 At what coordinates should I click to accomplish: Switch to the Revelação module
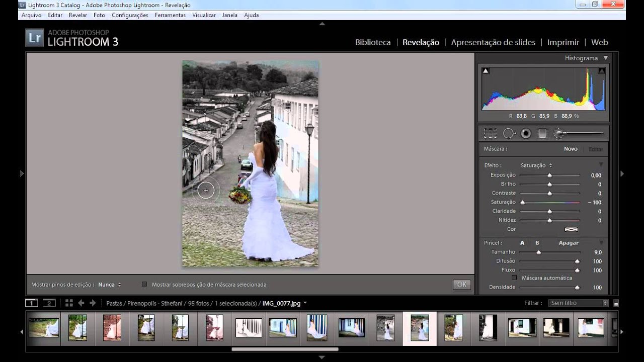point(421,42)
